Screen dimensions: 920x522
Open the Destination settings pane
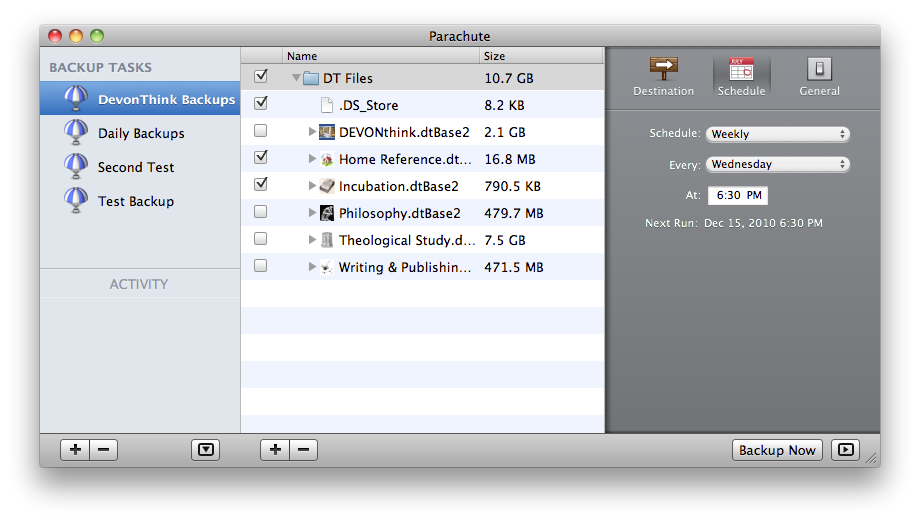[663, 77]
